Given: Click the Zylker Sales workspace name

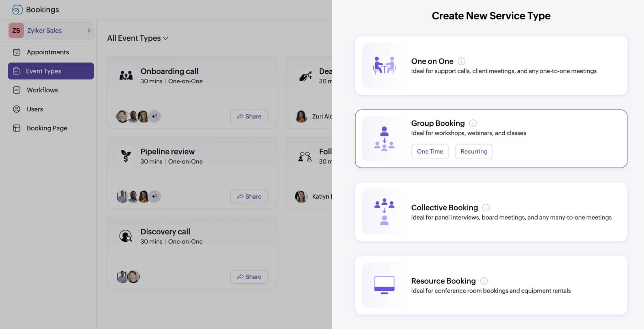Looking at the screenshot, I should (x=44, y=30).
